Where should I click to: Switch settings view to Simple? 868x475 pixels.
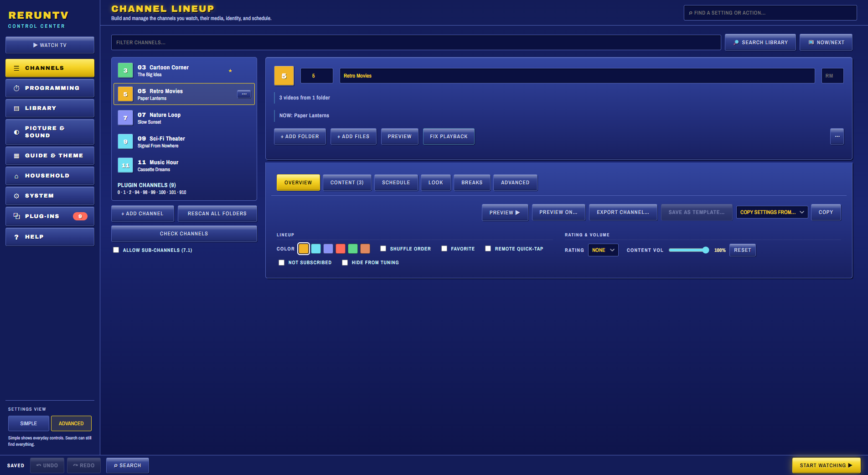pyautogui.click(x=29, y=423)
